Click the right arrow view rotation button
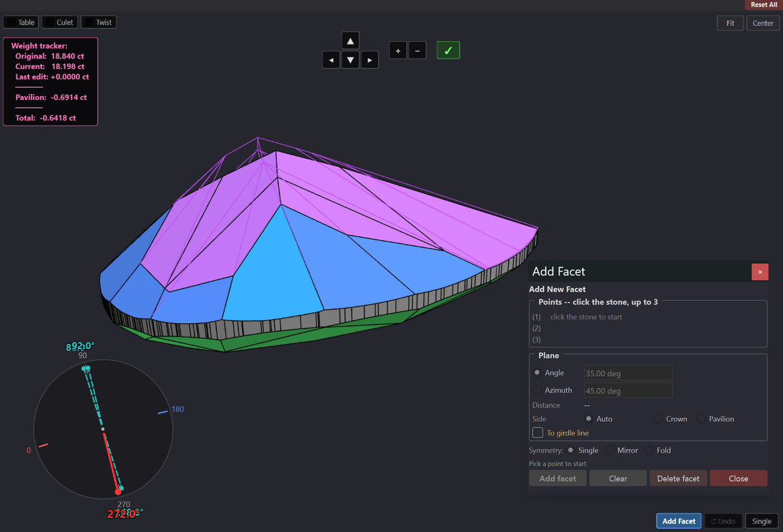 click(370, 60)
